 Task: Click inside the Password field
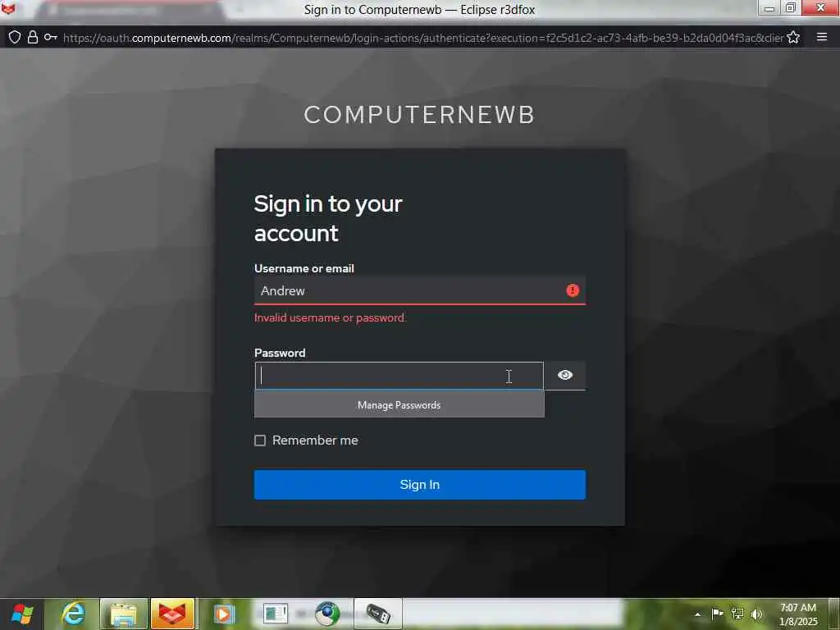[399, 376]
